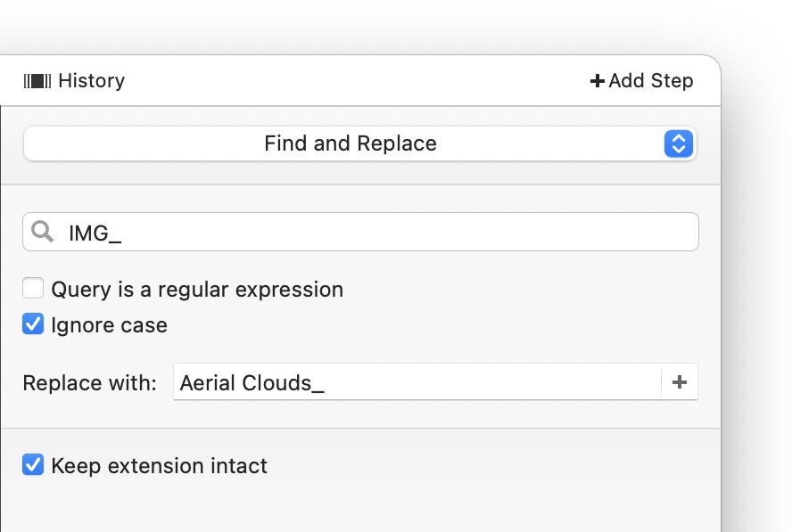792x532 pixels.
Task: Uncheck the Ignore case checkbox
Action: [33, 324]
